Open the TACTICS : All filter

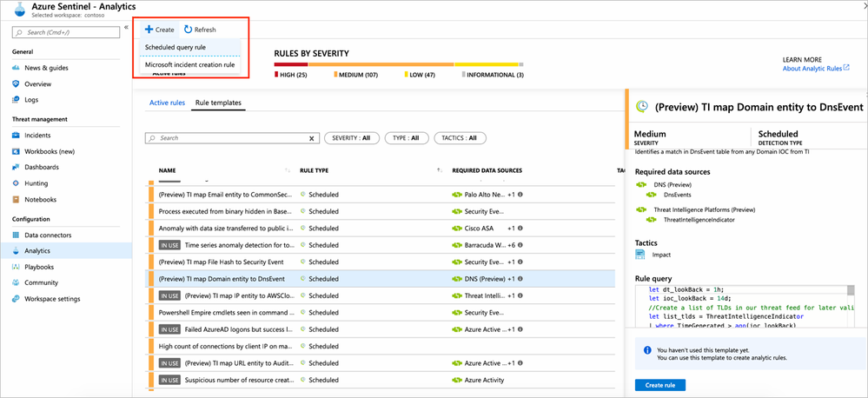460,138
